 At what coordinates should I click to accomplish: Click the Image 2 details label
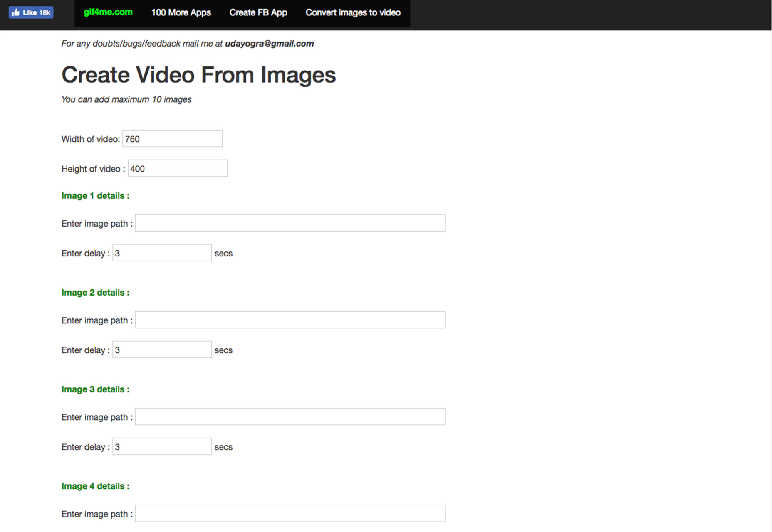[96, 293]
